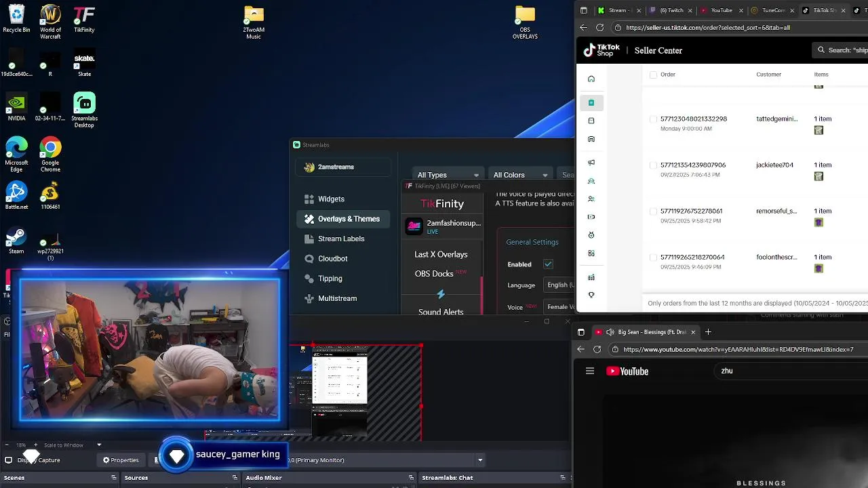Open the World of Warcraft desktop icon
This screenshot has height=488, width=868.
coord(50,21)
